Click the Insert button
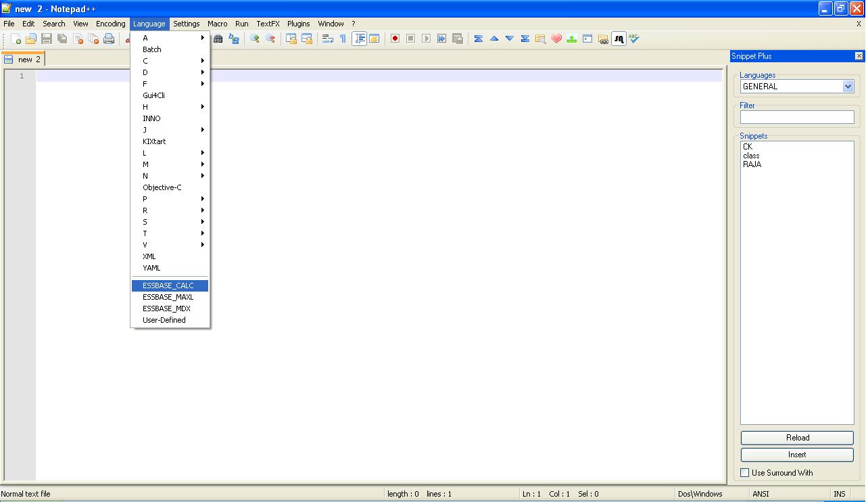Screen dimensions: 868x502 [x=797, y=455]
